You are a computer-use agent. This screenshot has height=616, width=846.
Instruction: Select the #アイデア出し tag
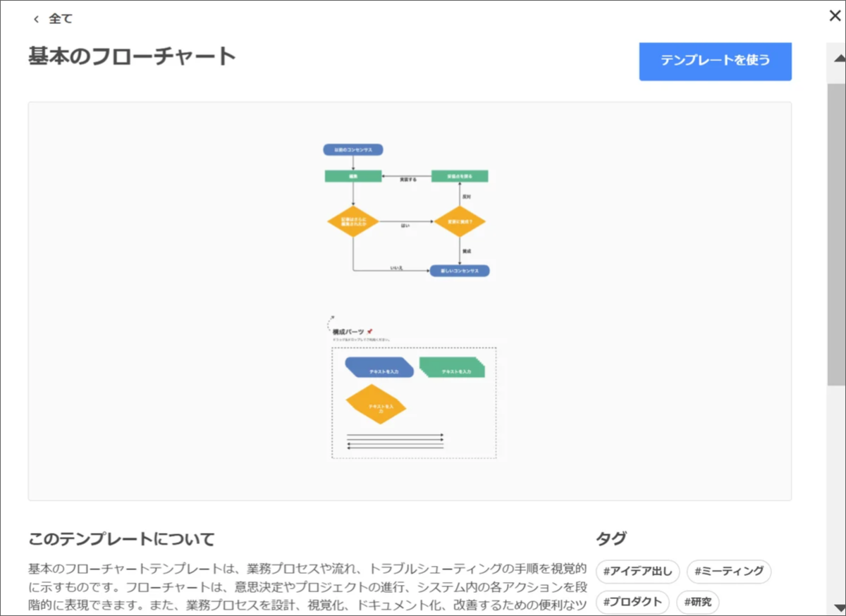pyautogui.click(x=637, y=571)
